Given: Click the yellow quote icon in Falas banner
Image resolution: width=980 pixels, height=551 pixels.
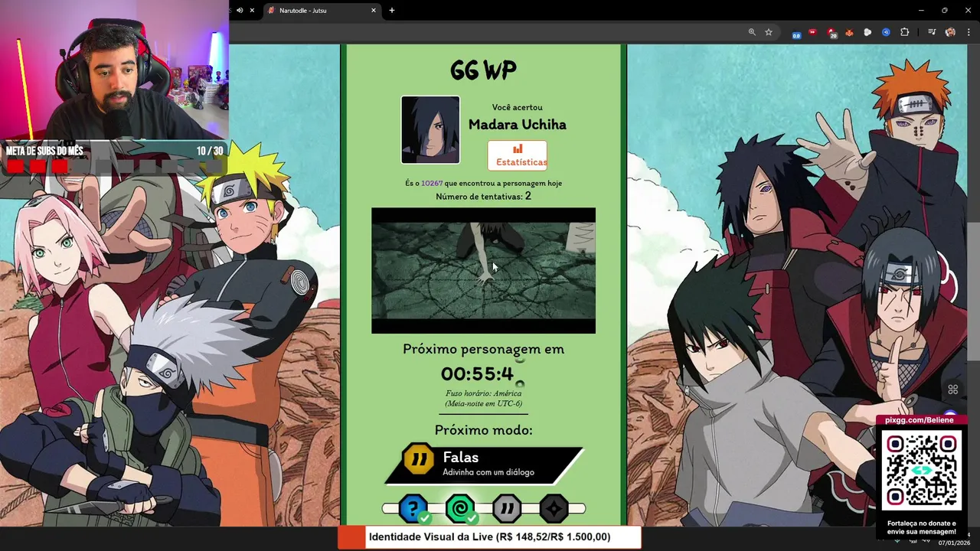Looking at the screenshot, I should pyautogui.click(x=419, y=459).
